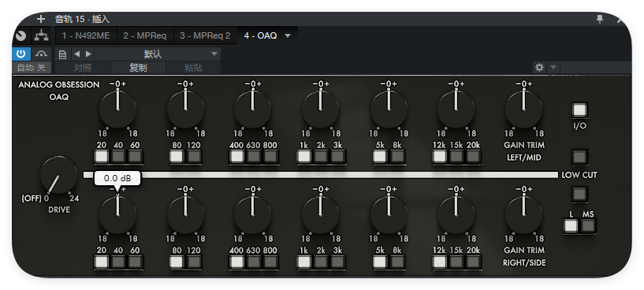The image size is (644, 290).
Task: Select 15k on the top row
Action: point(456,157)
